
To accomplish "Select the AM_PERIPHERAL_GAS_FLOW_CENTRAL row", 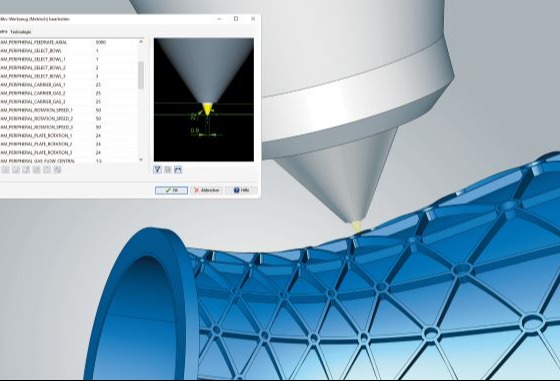I will point(69,161).
